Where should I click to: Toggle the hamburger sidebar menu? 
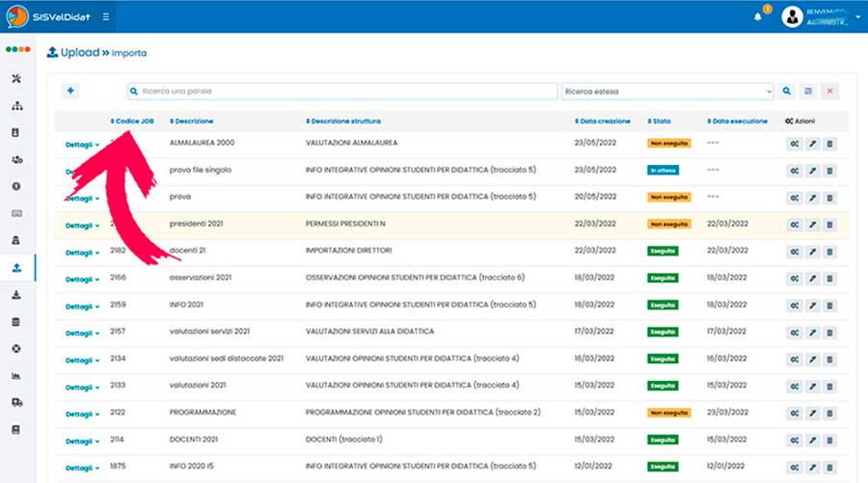[x=105, y=16]
